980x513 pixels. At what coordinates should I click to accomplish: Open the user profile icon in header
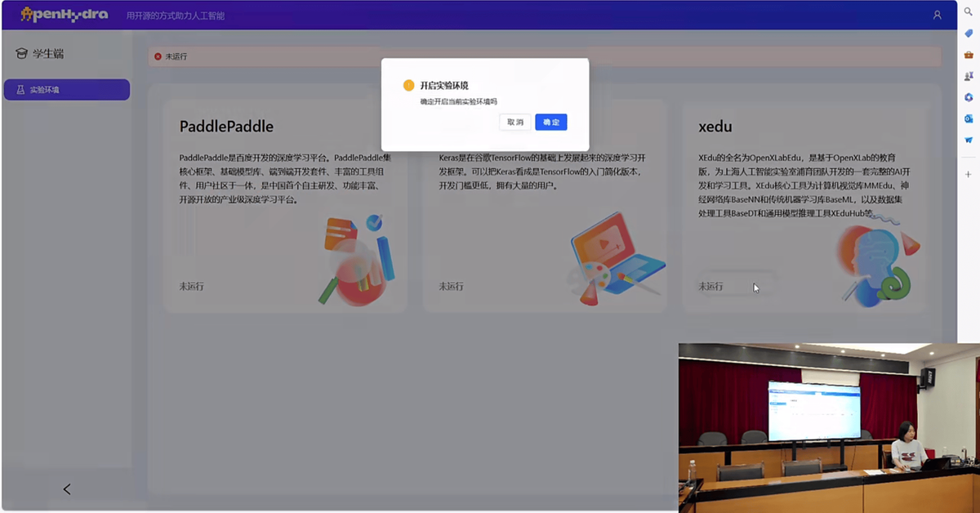click(x=937, y=15)
